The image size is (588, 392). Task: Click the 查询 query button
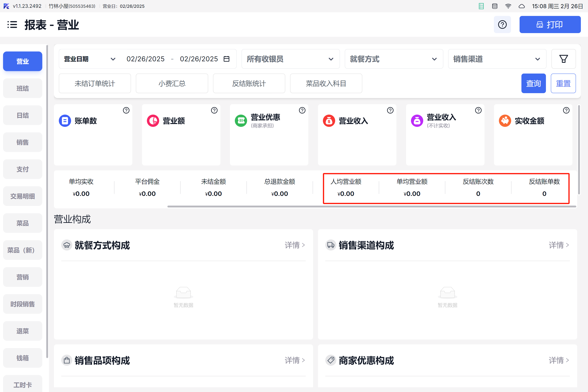(x=533, y=83)
